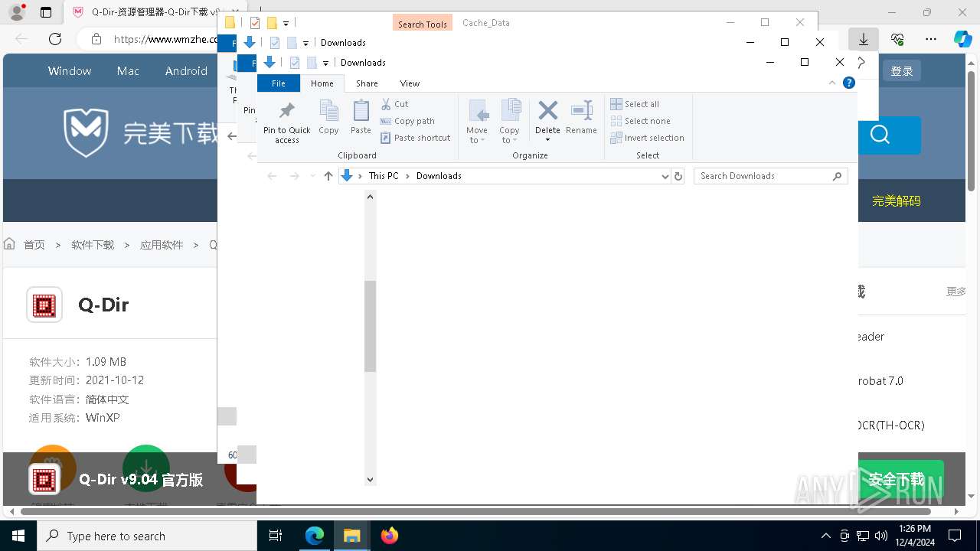Click Search Tools tab in Cache_Data window

[x=422, y=24]
